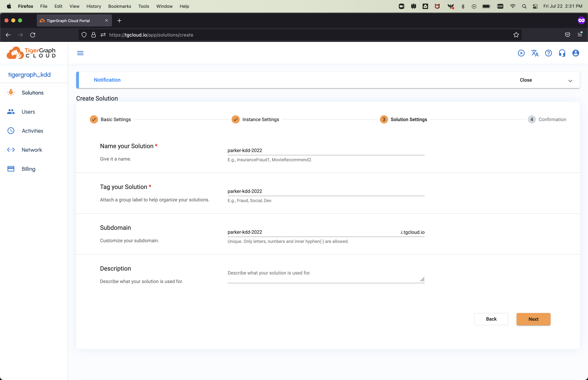
Task: Click the Next button
Action: (x=533, y=319)
